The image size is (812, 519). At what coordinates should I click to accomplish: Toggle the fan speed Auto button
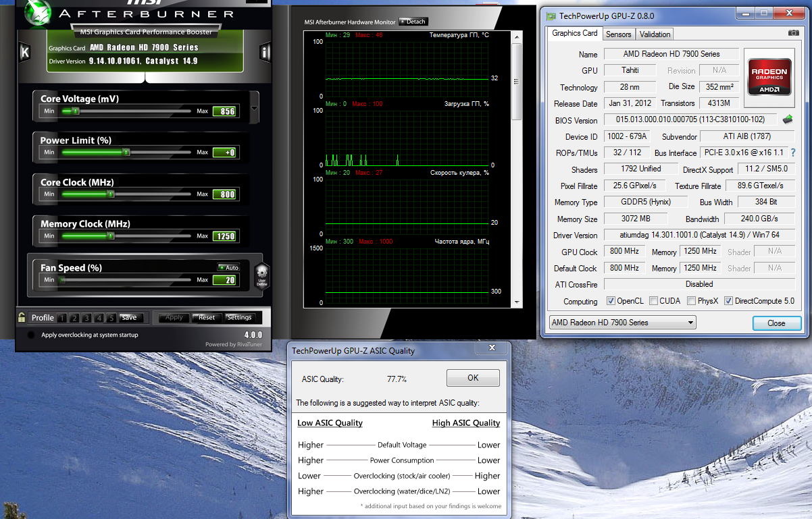(x=228, y=268)
